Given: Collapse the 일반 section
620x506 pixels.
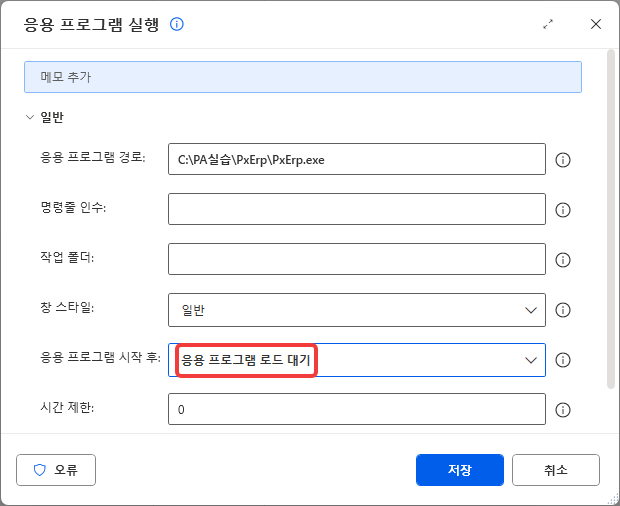Looking at the screenshot, I should tap(30, 117).
